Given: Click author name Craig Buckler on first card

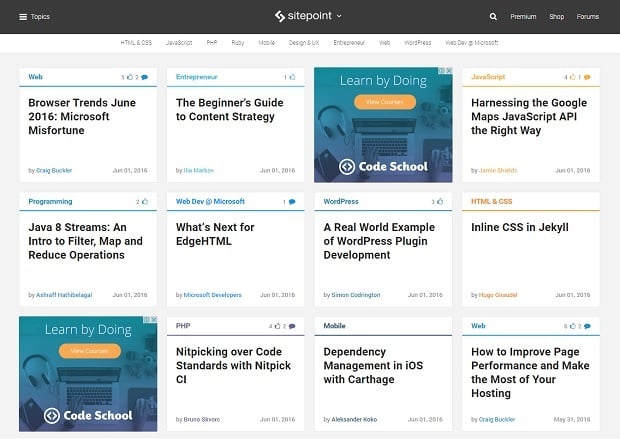Looking at the screenshot, I should [53, 170].
